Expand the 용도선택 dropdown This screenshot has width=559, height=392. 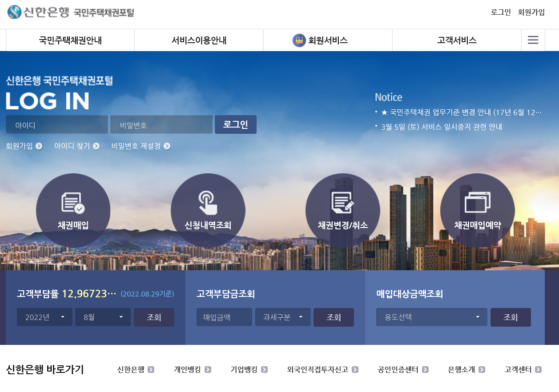(x=432, y=317)
